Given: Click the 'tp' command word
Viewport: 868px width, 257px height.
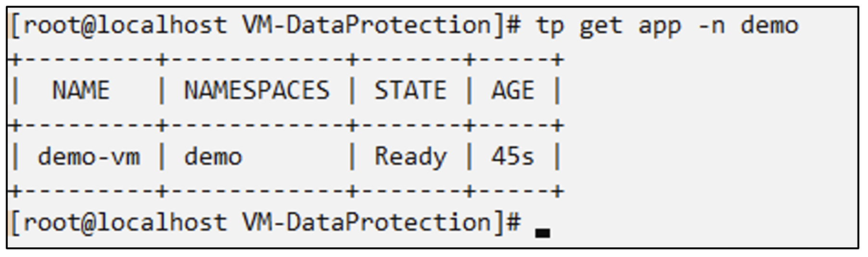Looking at the screenshot, I should pyautogui.click(x=550, y=26).
